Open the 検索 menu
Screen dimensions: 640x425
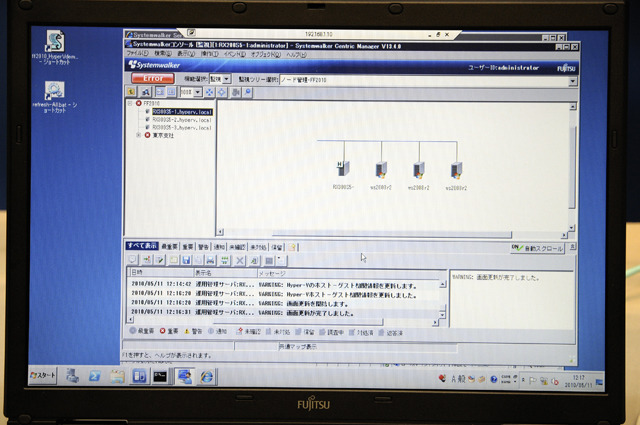click(162, 53)
